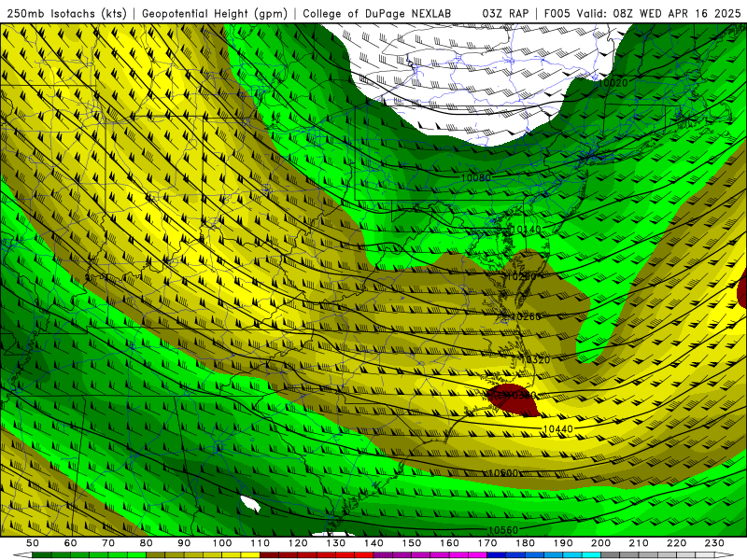
Task: Select the 100 legend value
Action: (222, 543)
